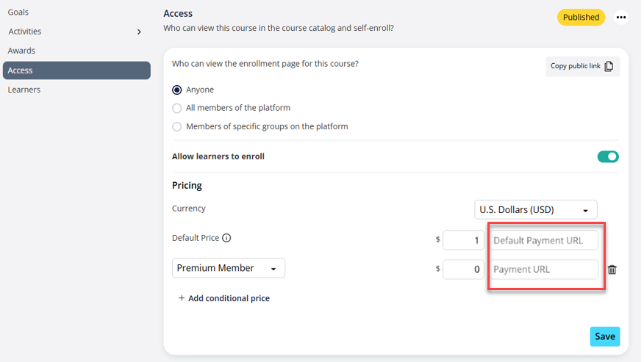Viewport: 644px width, 362px height.
Task: Select Members of specific groups option
Action: pos(176,126)
